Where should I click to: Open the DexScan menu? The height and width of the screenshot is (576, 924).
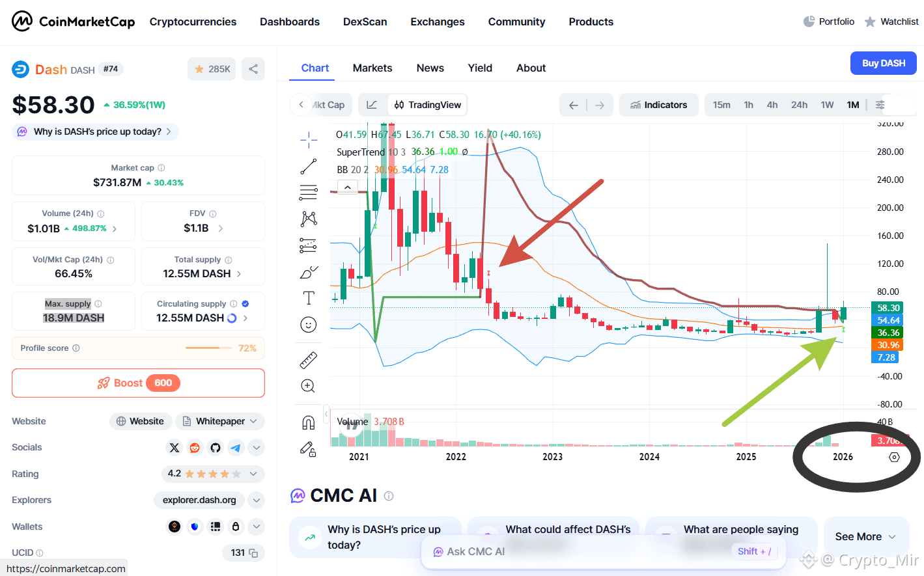tap(365, 21)
